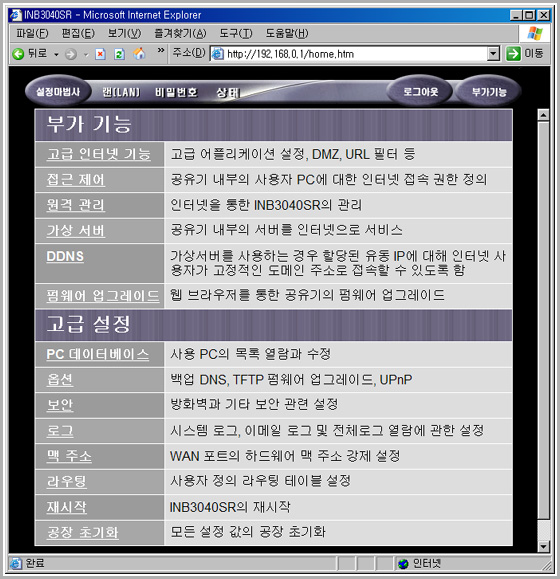
Task: Click the IE page icon in the address bar
Action: click(218, 54)
